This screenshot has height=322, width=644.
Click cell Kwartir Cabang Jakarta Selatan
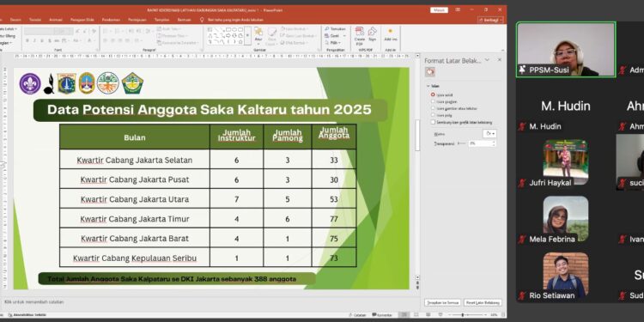[x=135, y=160]
